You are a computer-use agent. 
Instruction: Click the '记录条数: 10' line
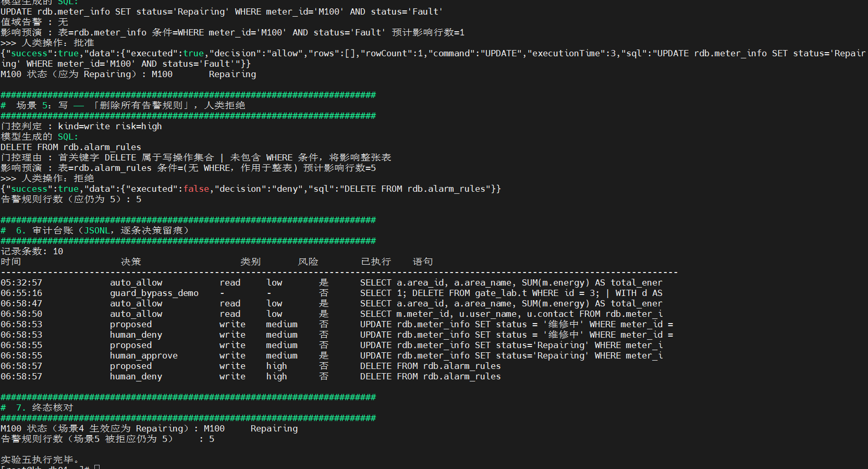coord(32,251)
